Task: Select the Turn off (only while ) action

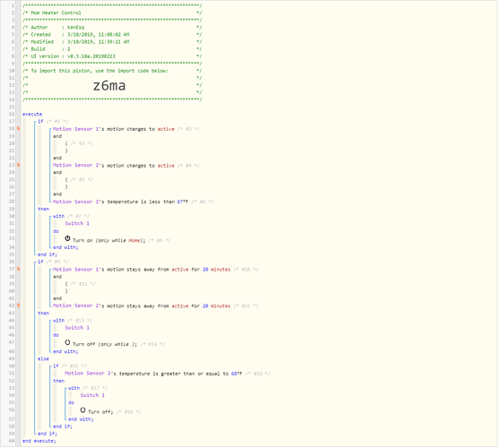Action: pyautogui.click(x=105, y=344)
